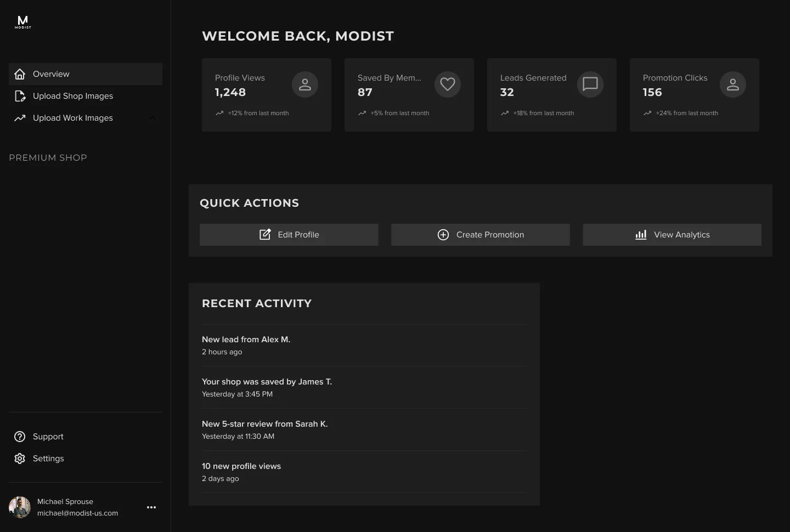Click the chat bubble icon on Leads Generated card
The image size is (790, 532).
[x=590, y=84]
